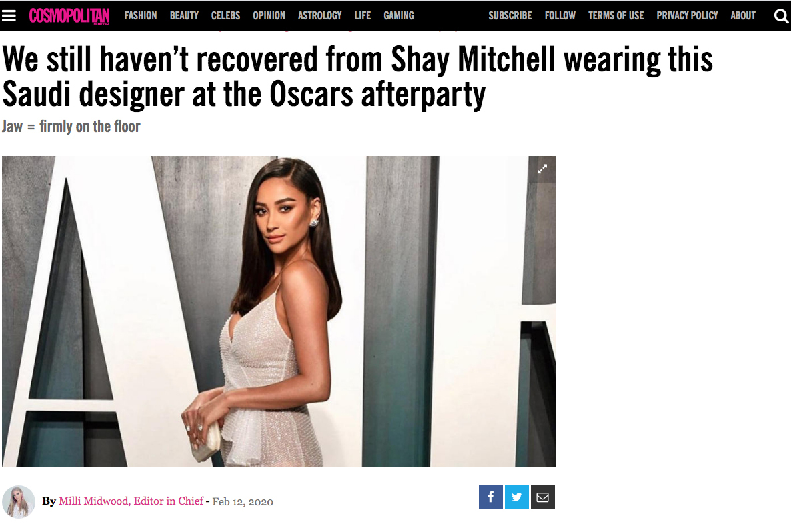Click the Cosmopolitan logo
The image size is (791, 532).
pos(69,16)
